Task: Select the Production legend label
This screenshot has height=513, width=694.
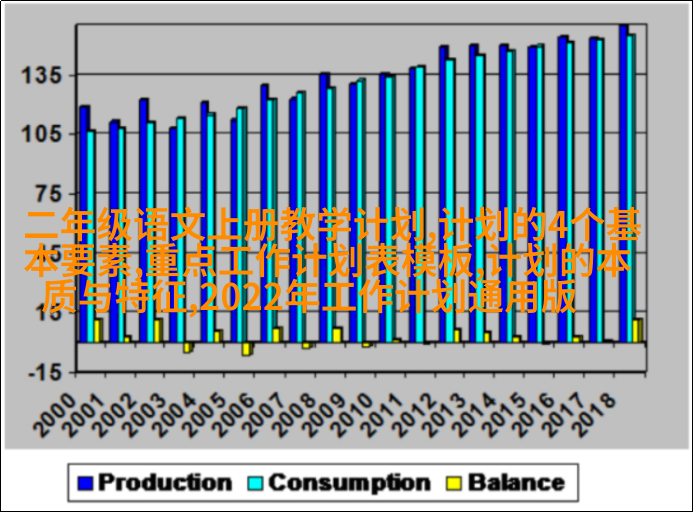Action: click(x=164, y=483)
